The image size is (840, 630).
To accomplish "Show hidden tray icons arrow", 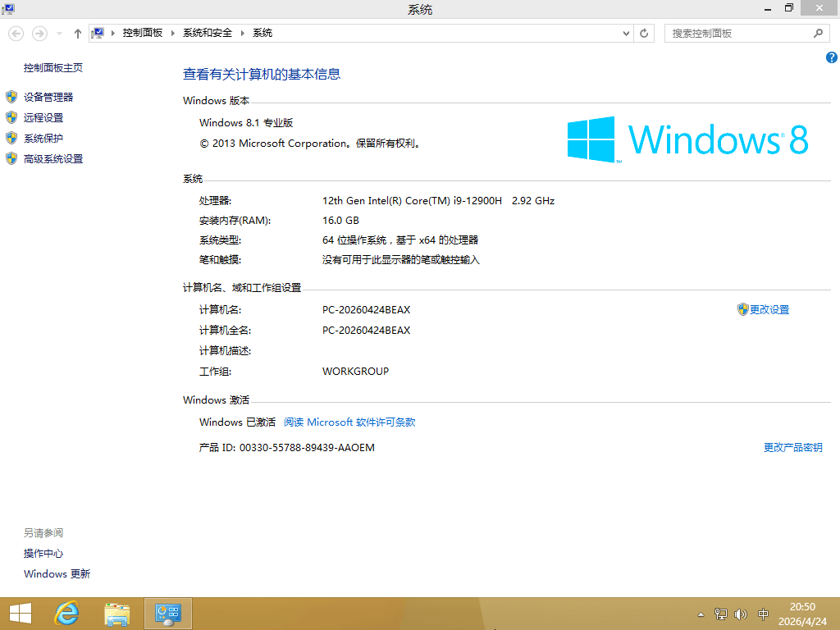I will tap(701, 614).
